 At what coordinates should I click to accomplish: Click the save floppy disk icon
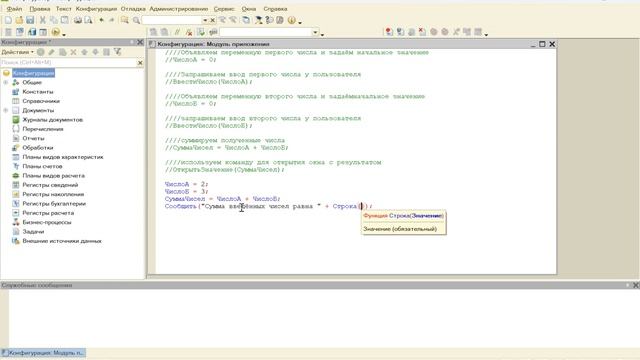(x=30, y=20)
